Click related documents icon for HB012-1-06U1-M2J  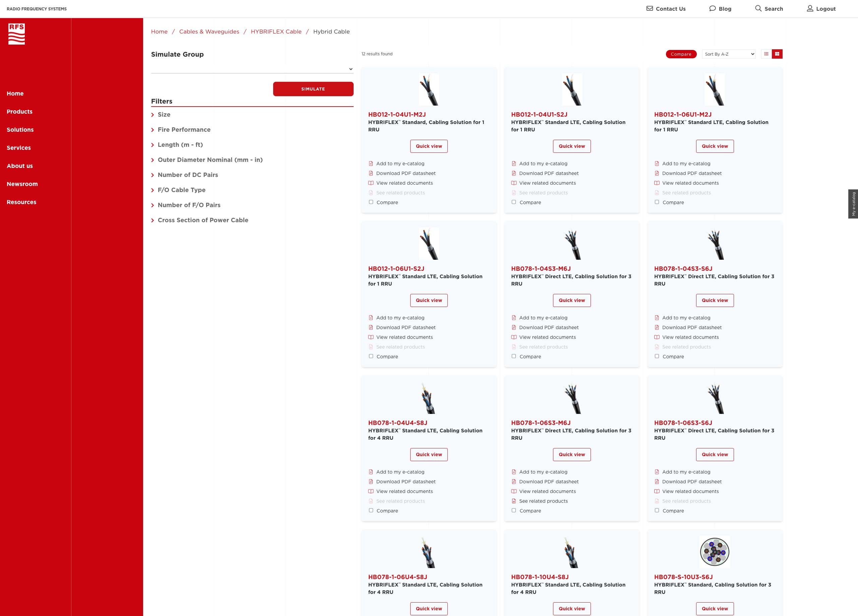pyautogui.click(x=657, y=183)
